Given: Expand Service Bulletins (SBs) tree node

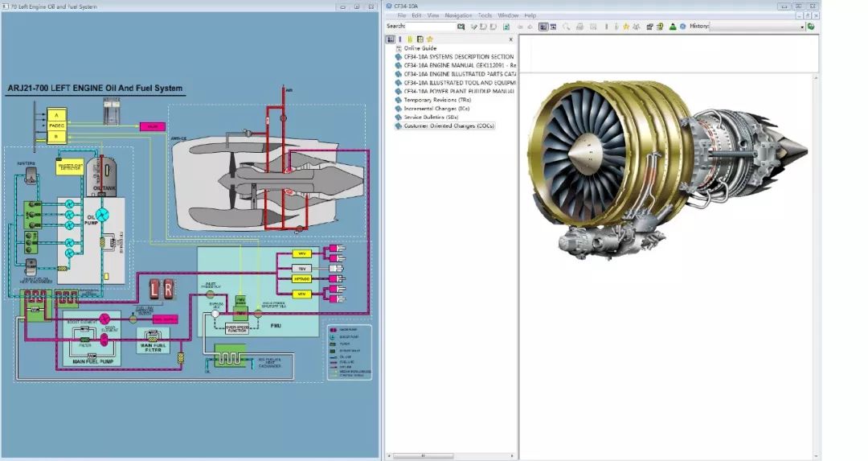Looking at the screenshot, I should click(x=398, y=117).
